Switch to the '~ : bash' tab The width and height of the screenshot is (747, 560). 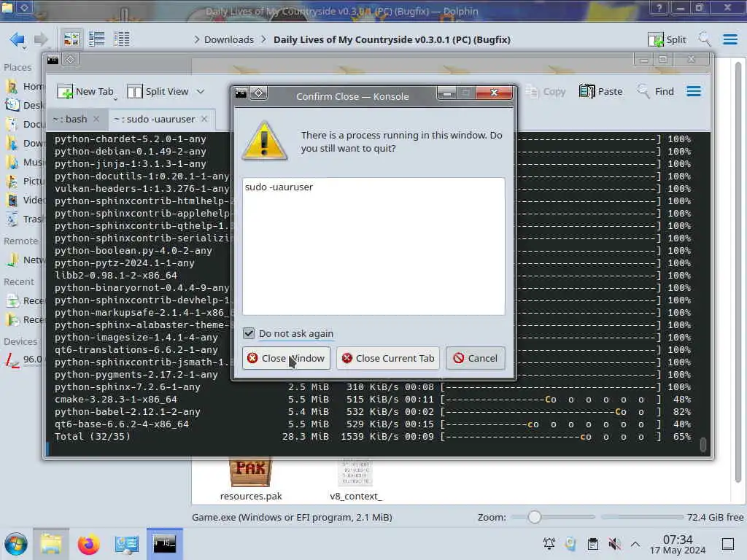pyautogui.click(x=70, y=119)
